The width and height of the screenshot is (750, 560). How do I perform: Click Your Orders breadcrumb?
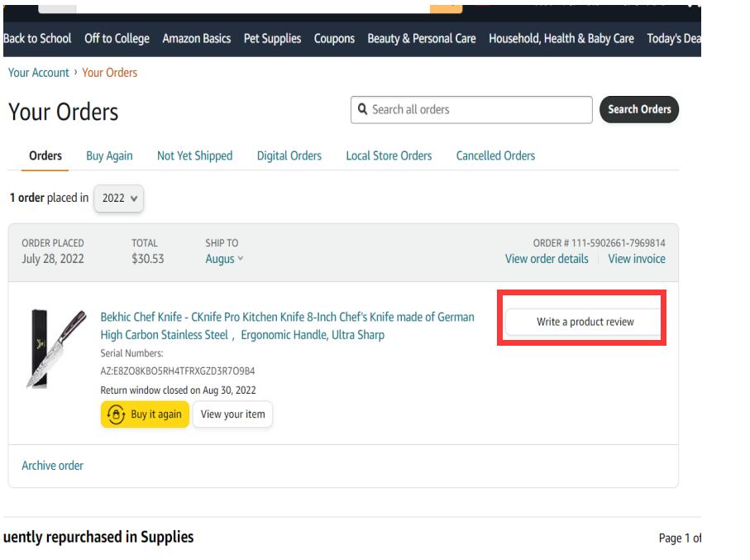(109, 73)
